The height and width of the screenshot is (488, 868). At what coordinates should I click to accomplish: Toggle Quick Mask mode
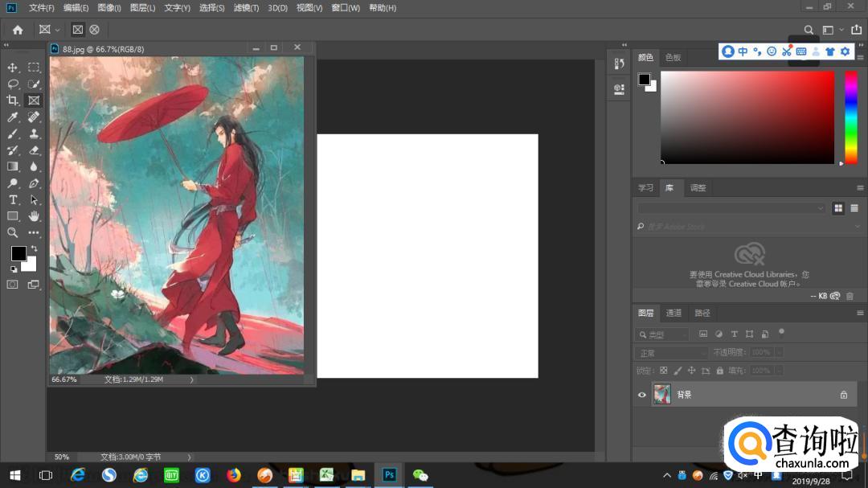click(12, 284)
